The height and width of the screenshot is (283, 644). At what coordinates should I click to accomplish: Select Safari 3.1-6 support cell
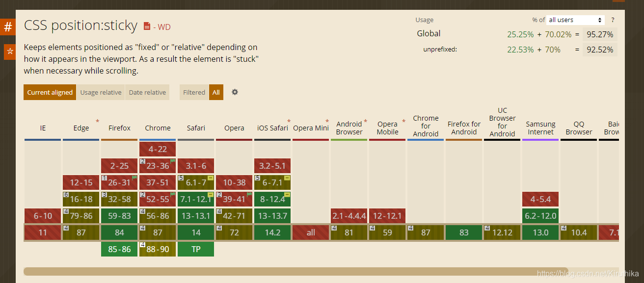196,166
